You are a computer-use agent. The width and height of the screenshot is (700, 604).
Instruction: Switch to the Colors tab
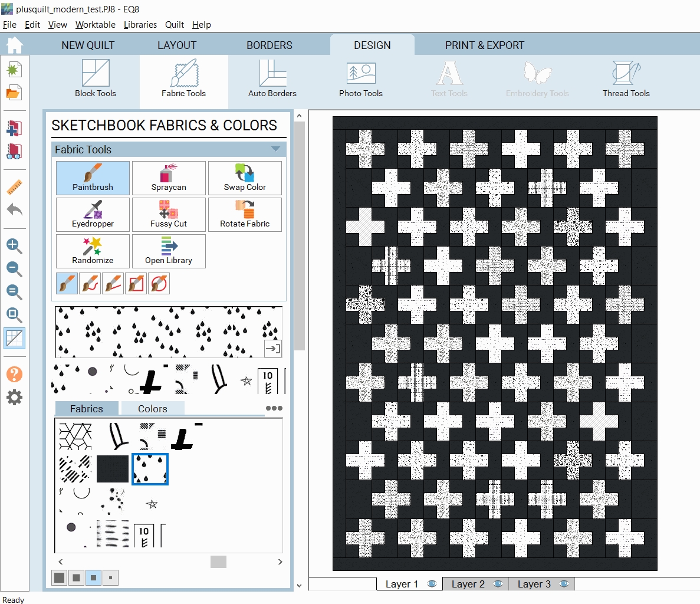pyautogui.click(x=153, y=409)
